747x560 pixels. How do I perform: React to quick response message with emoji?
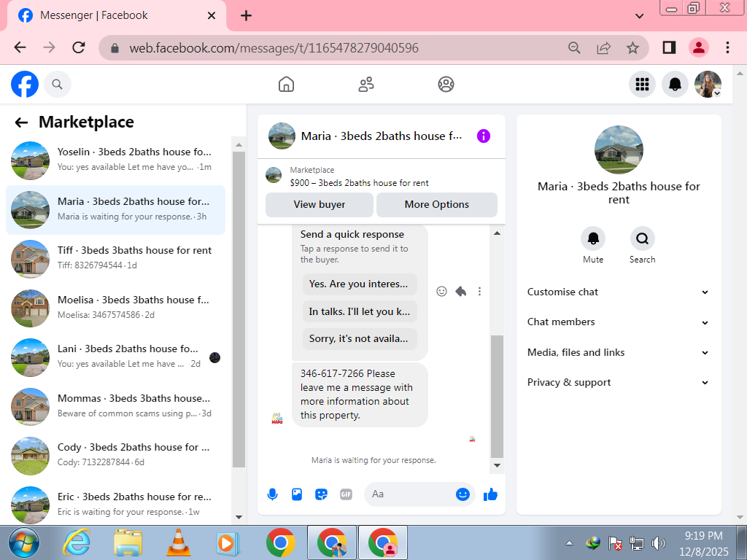point(441,292)
